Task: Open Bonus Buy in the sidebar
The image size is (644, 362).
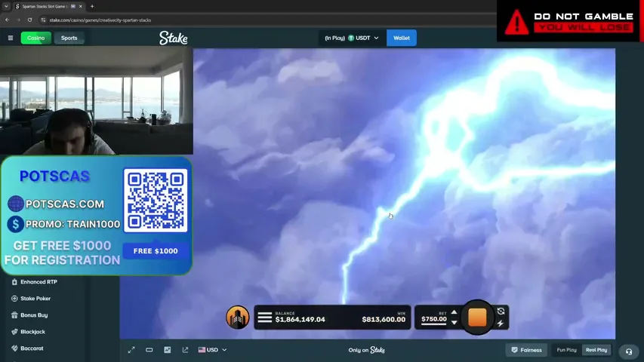Action: coord(34,315)
